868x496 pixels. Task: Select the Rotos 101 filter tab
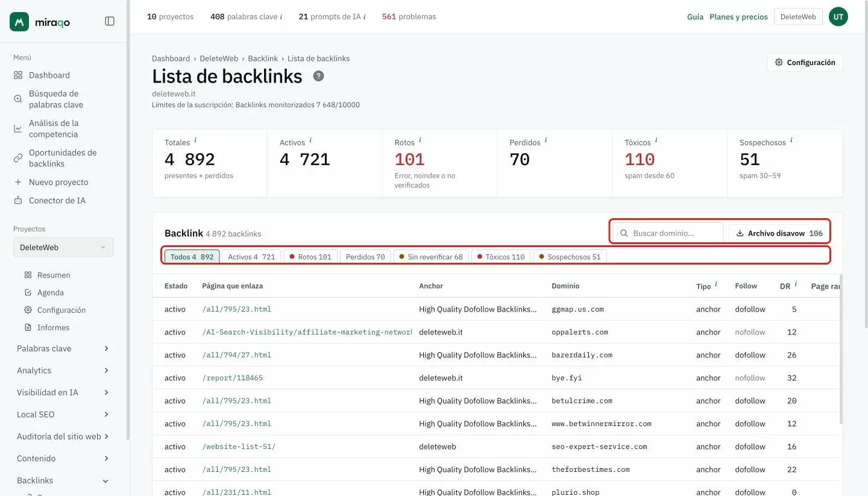coord(310,257)
